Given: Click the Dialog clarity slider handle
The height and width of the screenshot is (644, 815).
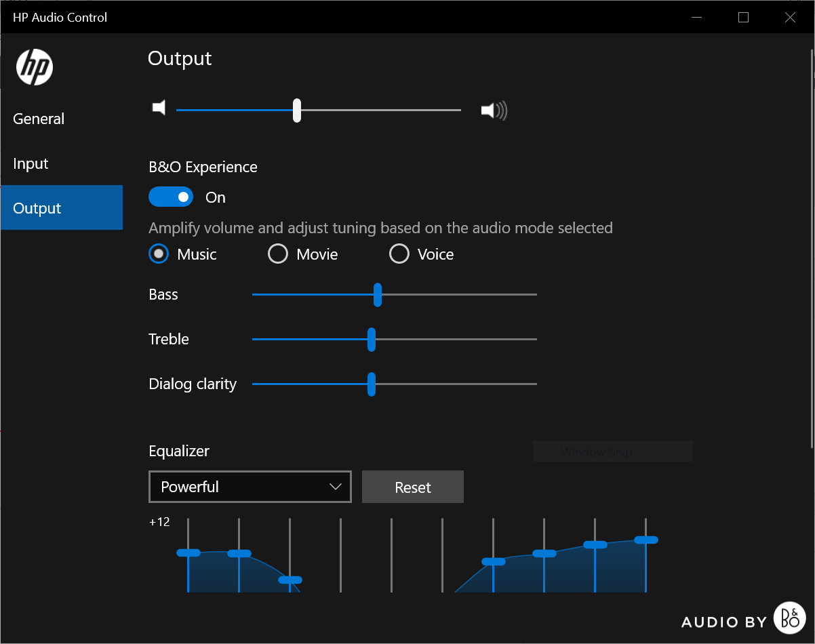Looking at the screenshot, I should click(372, 384).
